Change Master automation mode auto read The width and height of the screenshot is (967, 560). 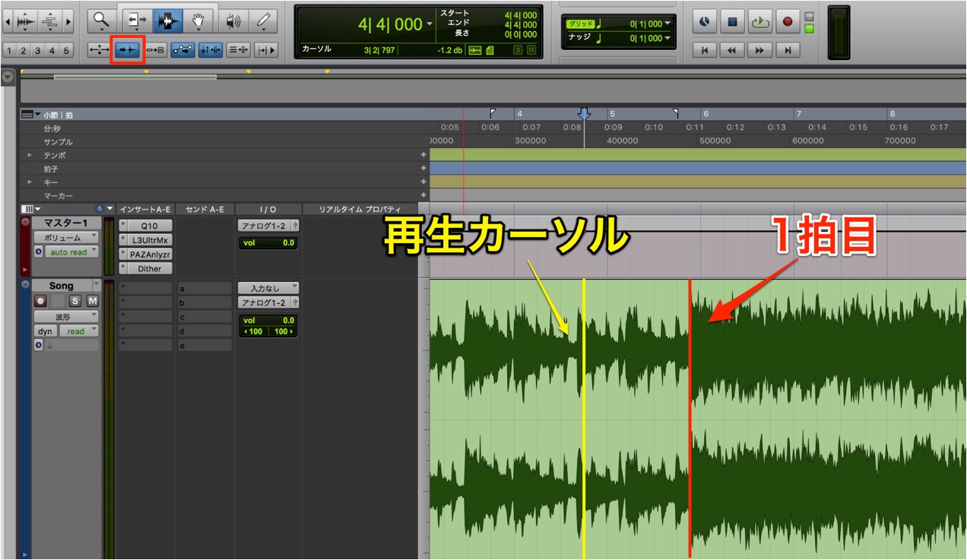pyautogui.click(x=71, y=252)
